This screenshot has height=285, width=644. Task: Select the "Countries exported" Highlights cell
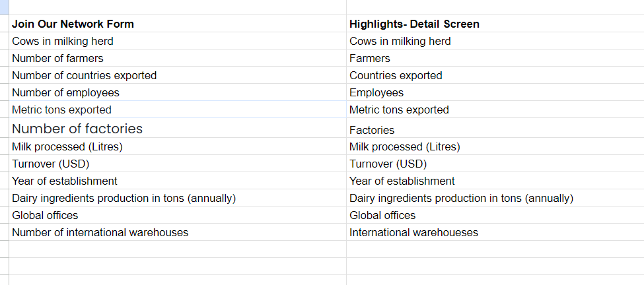396,75
